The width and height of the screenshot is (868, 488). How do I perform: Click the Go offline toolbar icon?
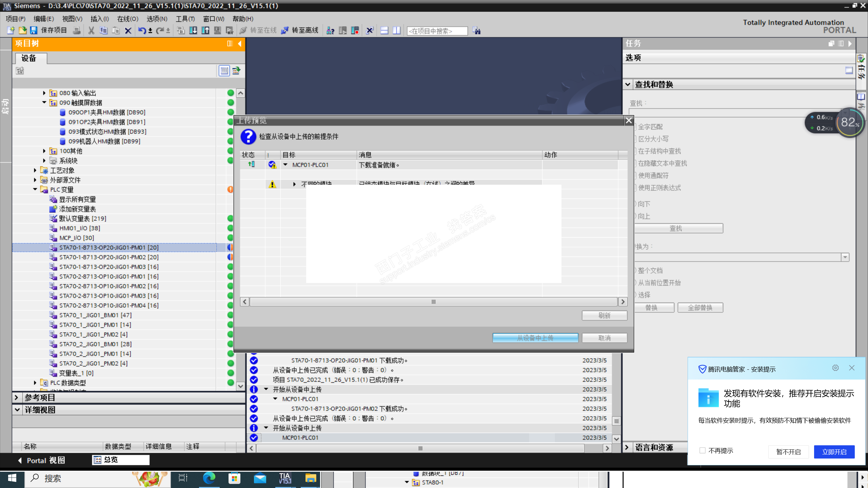pyautogui.click(x=285, y=30)
